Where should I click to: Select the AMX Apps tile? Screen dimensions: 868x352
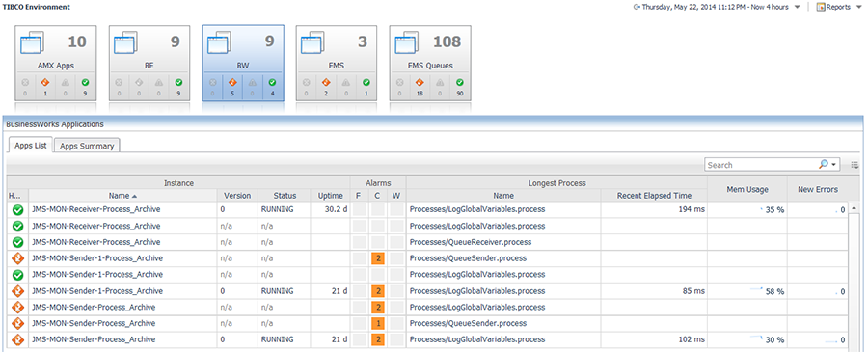[56, 63]
